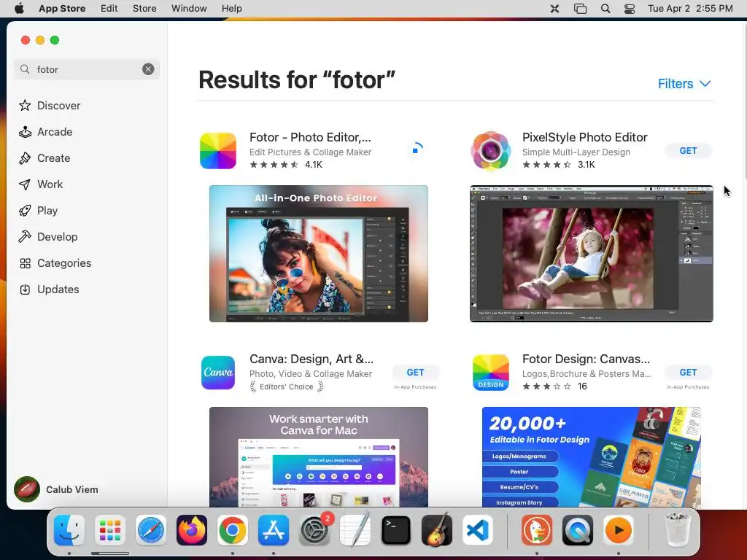Open the Fotor Design app icon
Viewport: 747px width, 560px height.
click(491, 373)
